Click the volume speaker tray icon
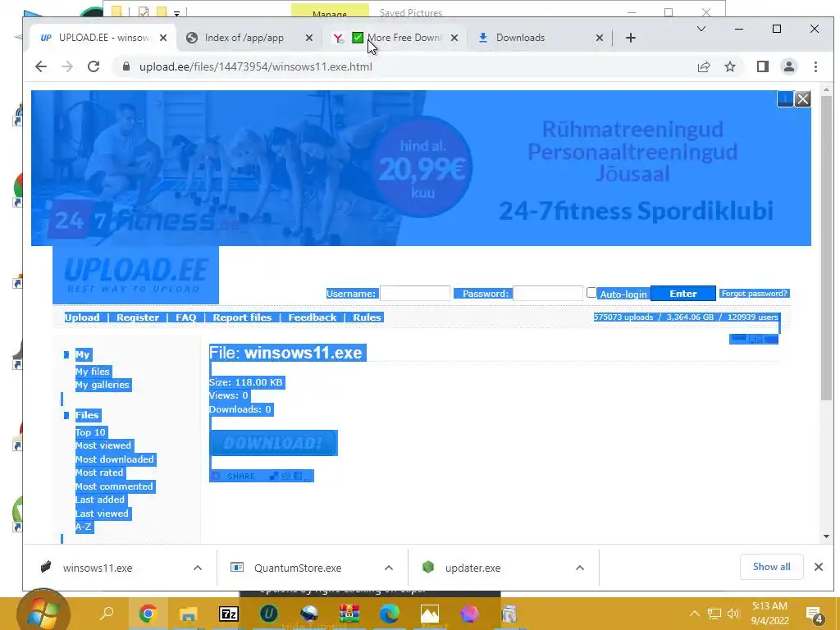 (733, 614)
